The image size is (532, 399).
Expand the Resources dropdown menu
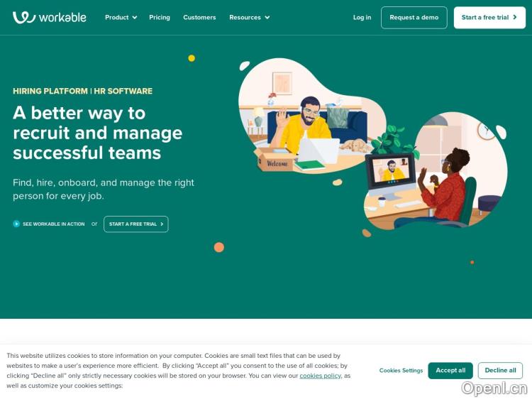coord(250,17)
